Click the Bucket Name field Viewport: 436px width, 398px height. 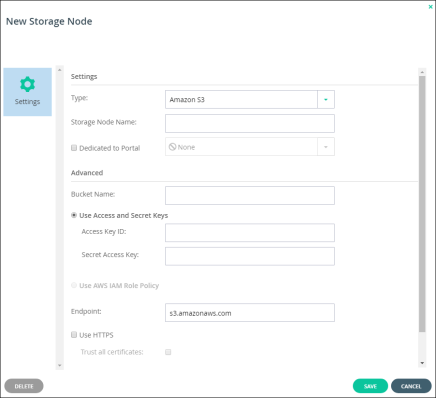[250, 195]
